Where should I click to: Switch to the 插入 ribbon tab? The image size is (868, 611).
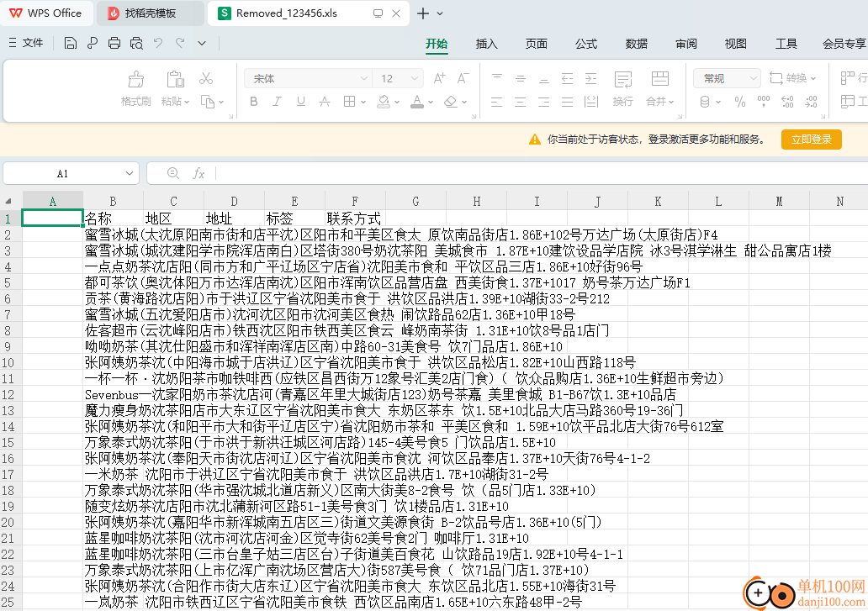click(x=486, y=44)
